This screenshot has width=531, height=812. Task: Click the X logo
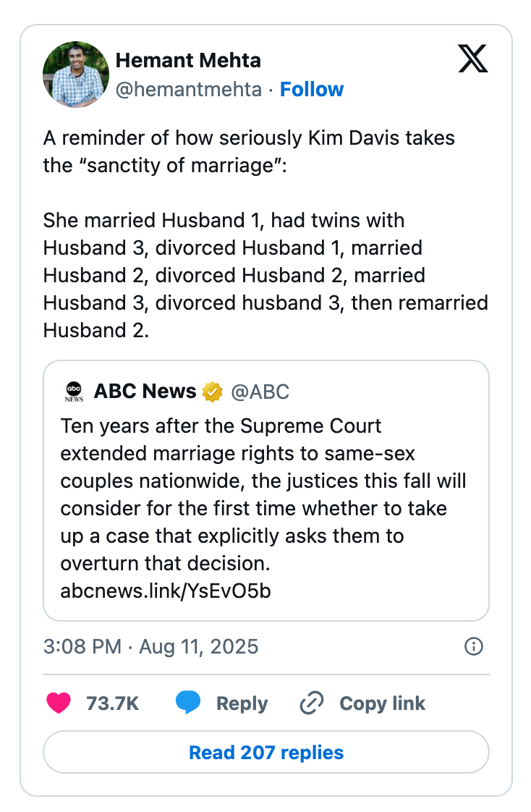[474, 59]
